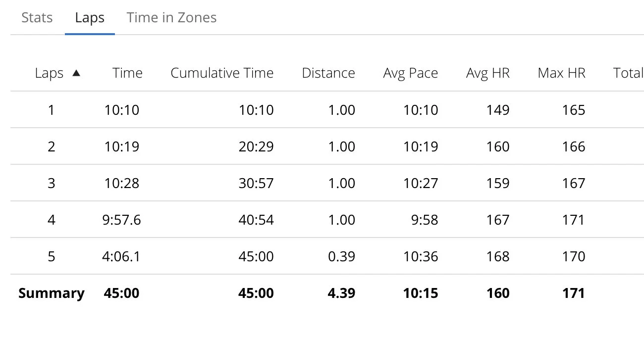
Task: Open the Time in Zones tab
Action: pyautogui.click(x=172, y=18)
